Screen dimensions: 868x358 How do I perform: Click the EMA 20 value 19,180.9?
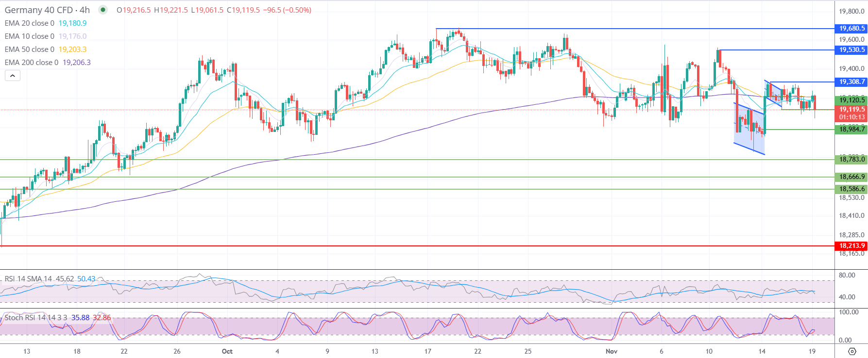(73, 23)
